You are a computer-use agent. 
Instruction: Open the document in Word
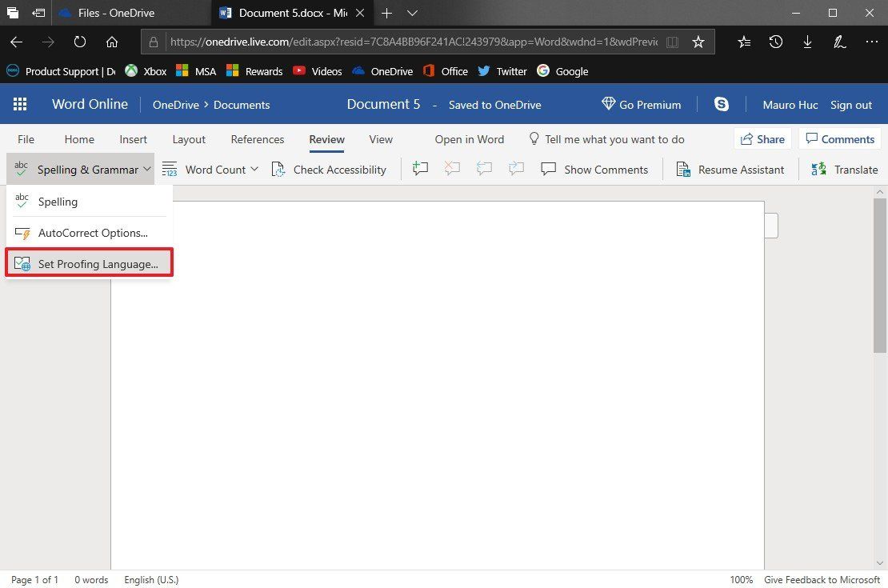[469, 139]
